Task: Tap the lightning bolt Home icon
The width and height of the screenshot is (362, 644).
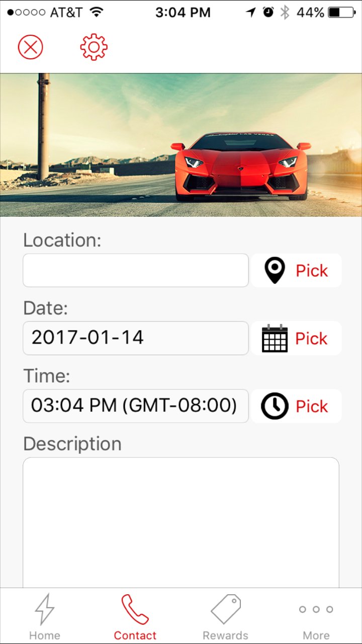Action: pos(45,609)
